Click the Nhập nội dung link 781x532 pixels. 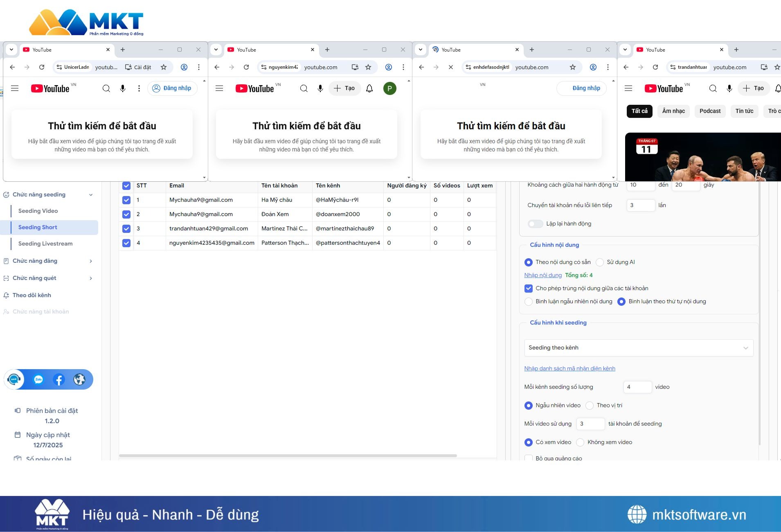click(543, 275)
